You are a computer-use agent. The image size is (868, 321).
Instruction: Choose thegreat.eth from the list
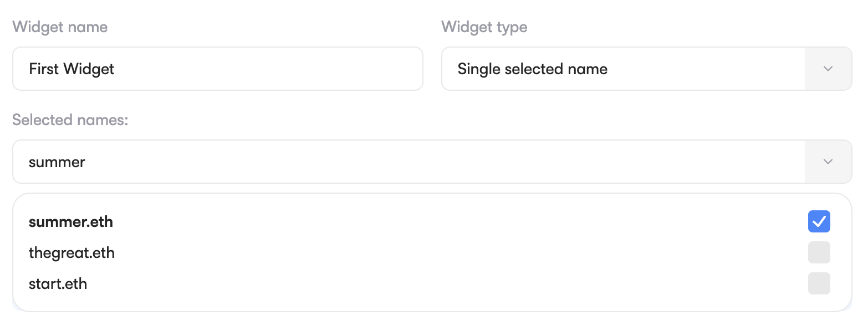coord(388,253)
